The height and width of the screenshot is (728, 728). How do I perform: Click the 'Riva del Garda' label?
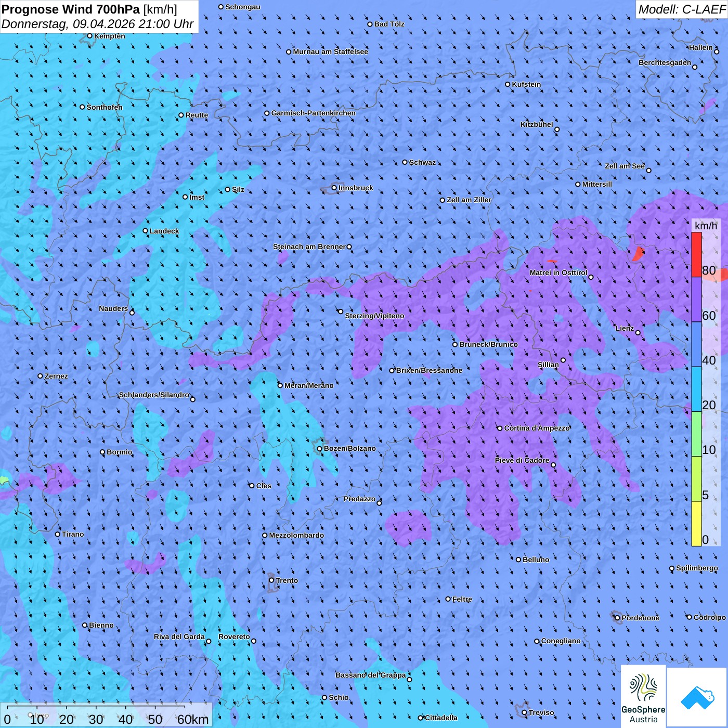pos(179,636)
